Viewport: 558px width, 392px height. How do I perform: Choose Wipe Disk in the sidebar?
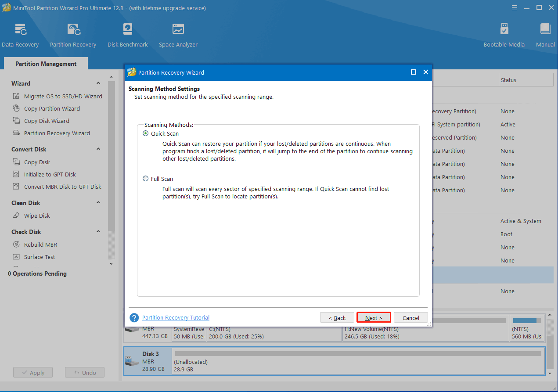37,216
